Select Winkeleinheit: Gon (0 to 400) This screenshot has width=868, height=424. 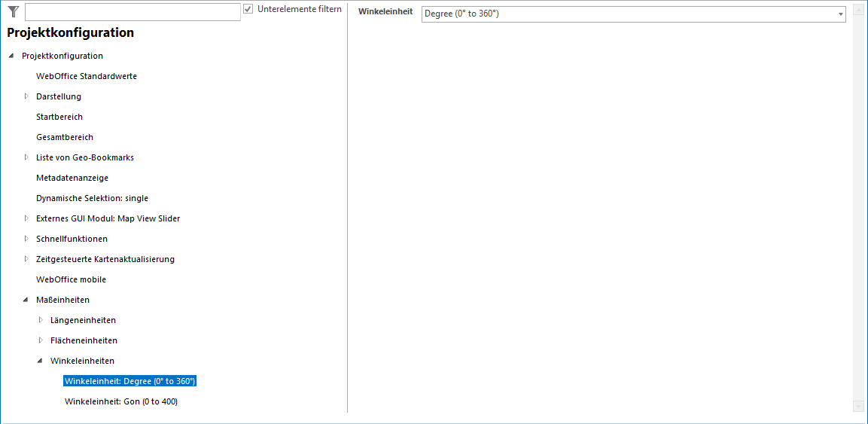coord(121,401)
